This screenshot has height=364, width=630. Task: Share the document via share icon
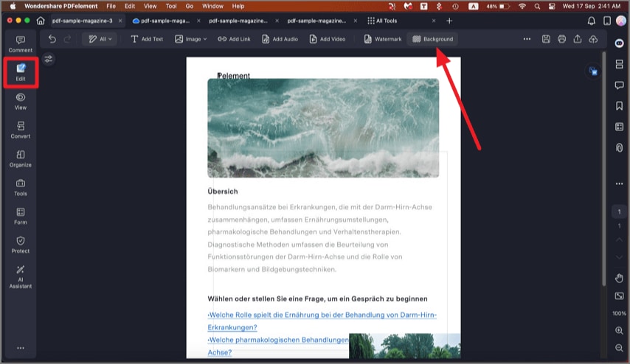click(578, 39)
